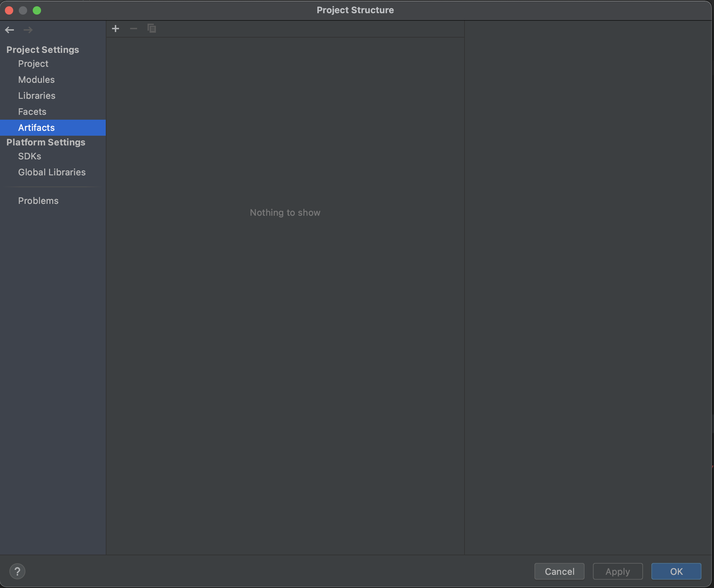This screenshot has width=714, height=588.
Task: View the Problems list
Action: [x=38, y=201]
